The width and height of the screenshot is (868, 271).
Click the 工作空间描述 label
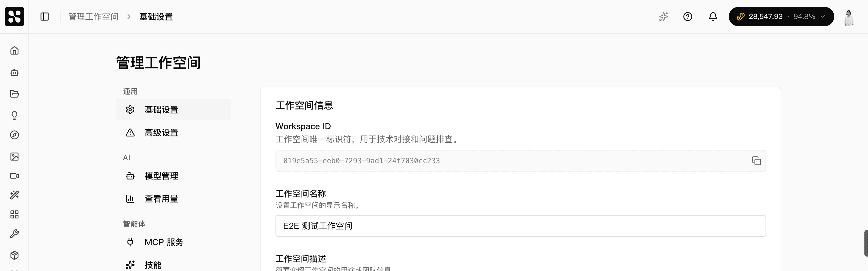(301, 259)
